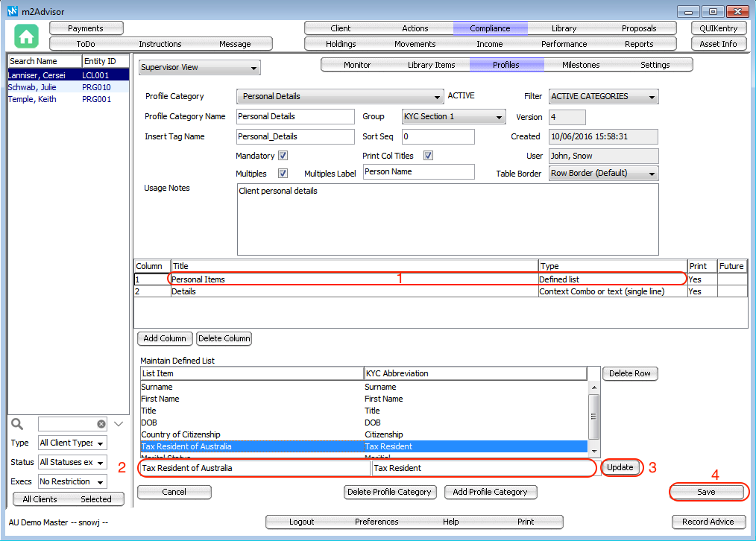The width and height of the screenshot is (756, 541).
Task: Click the Save button
Action: pos(705,492)
